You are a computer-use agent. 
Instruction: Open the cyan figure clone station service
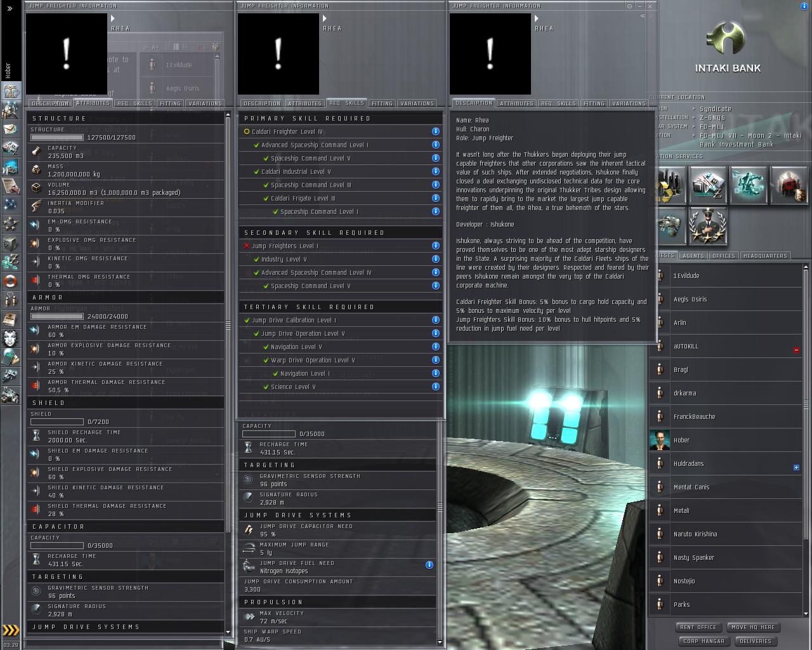(749, 185)
